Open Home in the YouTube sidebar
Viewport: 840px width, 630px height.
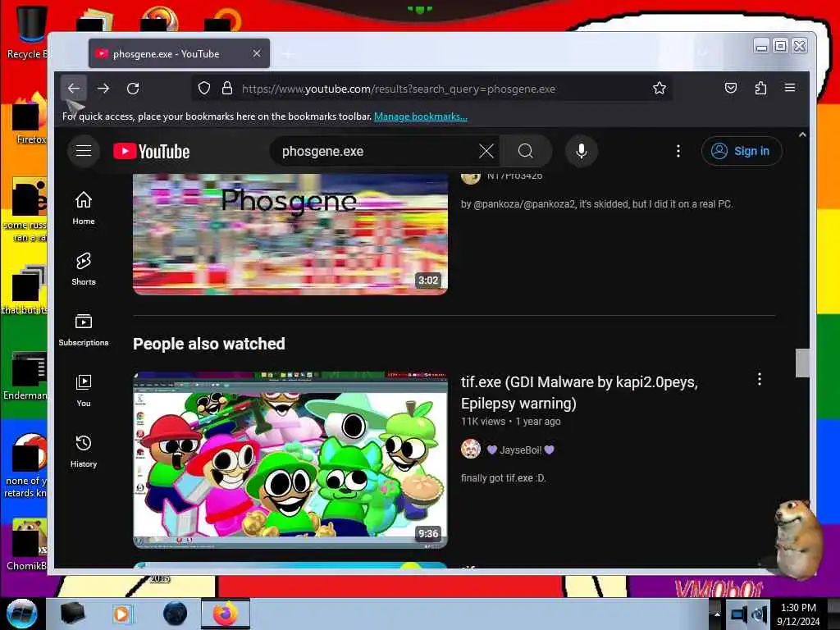pyautogui.click(x=84, y=208)
